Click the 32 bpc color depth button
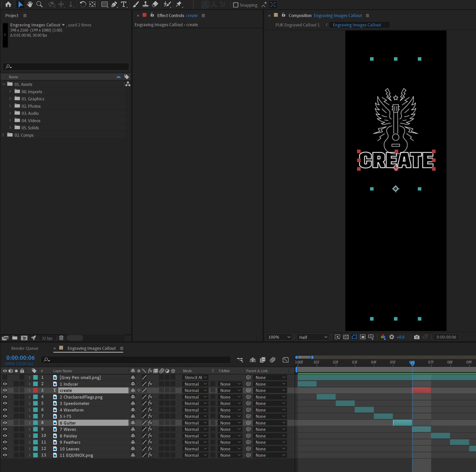This screenshot has width=476, height=472. [x=47, y=338]
